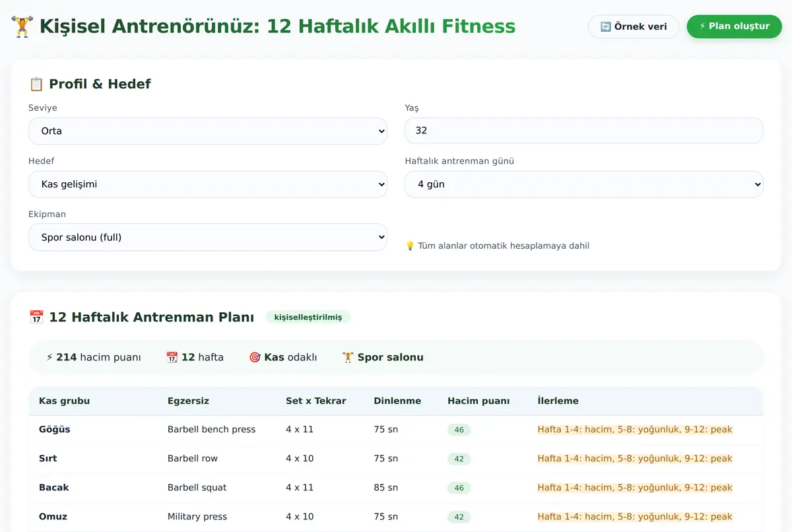Select the Sırt row label
Image resolution: width=792 pixels, height=532 pixels.
click(48, 458)
